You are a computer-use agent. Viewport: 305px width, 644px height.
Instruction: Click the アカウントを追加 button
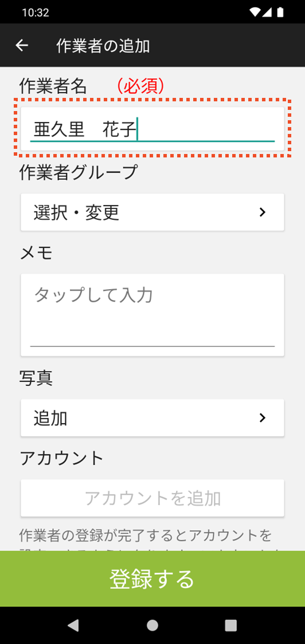pos(152,498)
